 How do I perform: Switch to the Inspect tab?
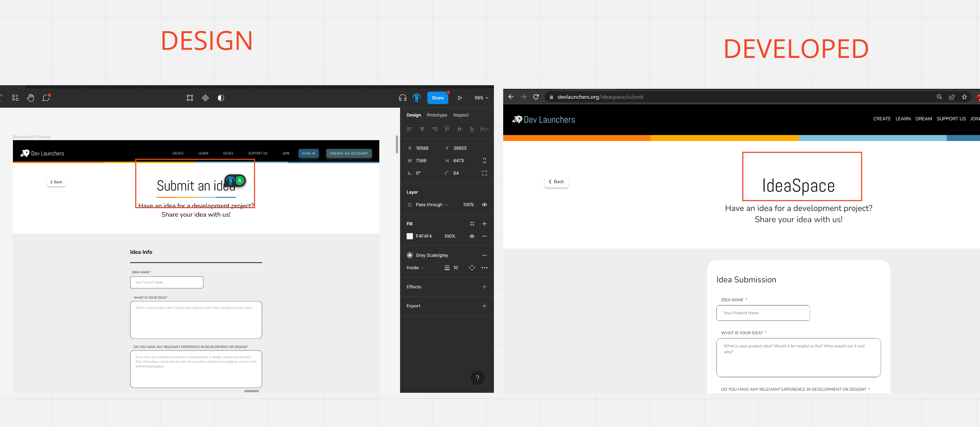[x=461, y=115]
